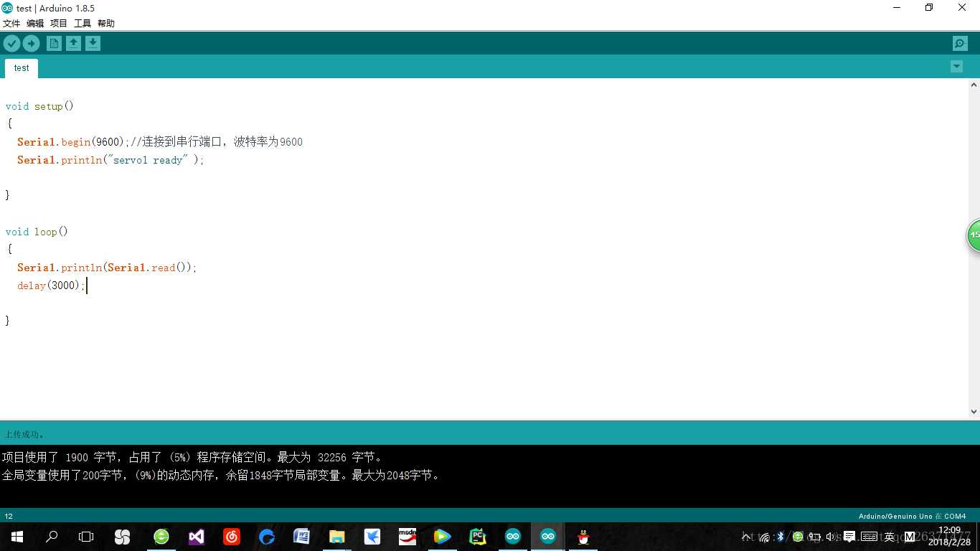Save the sketch using down-arrow icon

pos(93,44)
